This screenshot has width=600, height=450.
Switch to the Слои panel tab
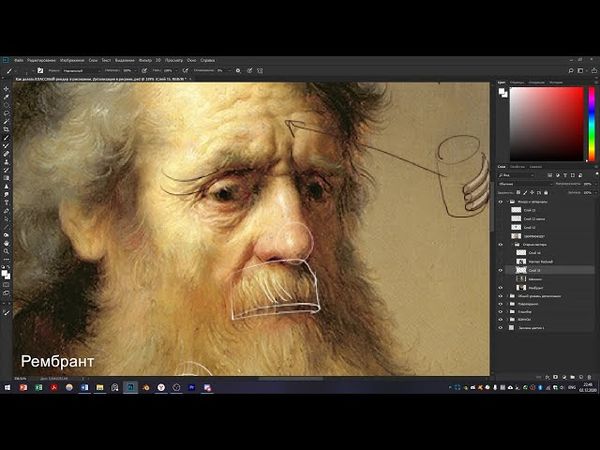click(x=501, y=167)
